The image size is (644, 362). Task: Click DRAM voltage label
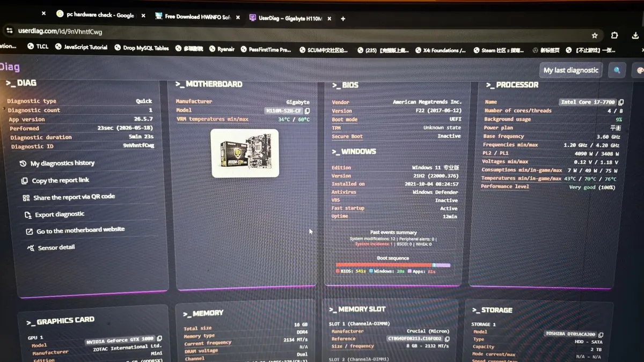click(x=201, y=351)
